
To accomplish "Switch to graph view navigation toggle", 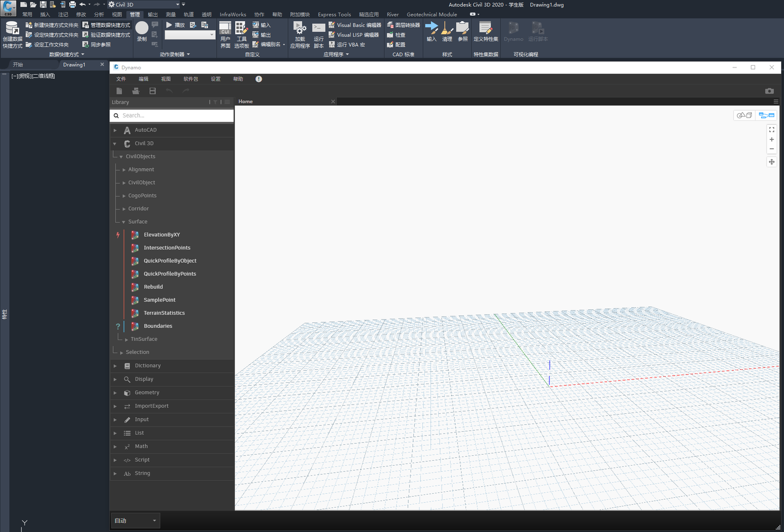I will point(766,115).
